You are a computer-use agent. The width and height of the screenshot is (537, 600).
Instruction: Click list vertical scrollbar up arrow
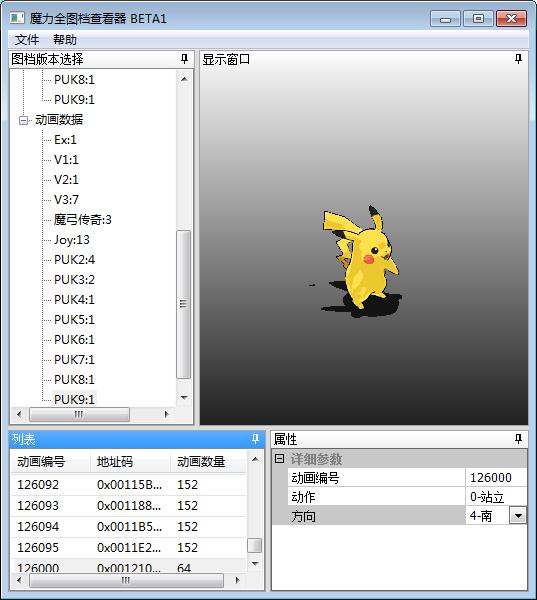[x=255, y=459]
